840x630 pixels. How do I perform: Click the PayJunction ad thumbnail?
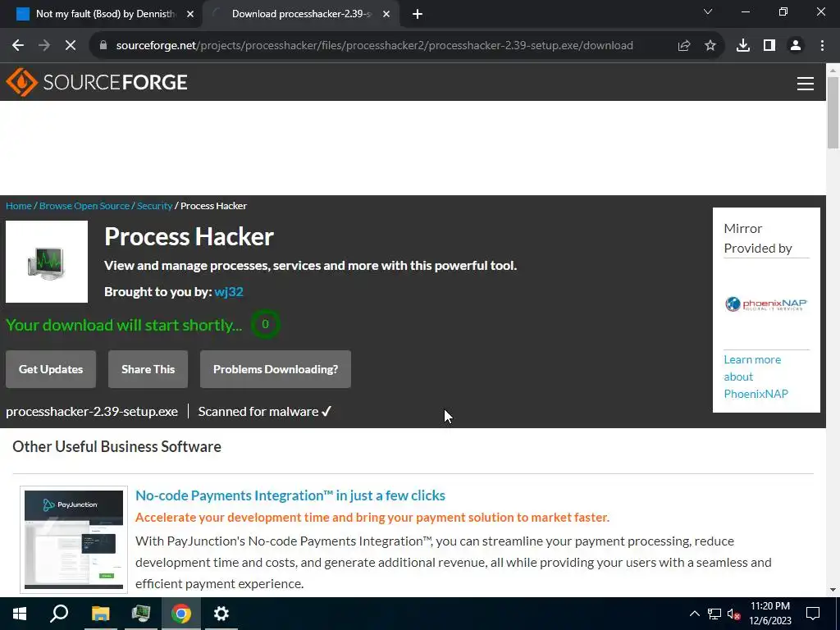coord(74,540)
